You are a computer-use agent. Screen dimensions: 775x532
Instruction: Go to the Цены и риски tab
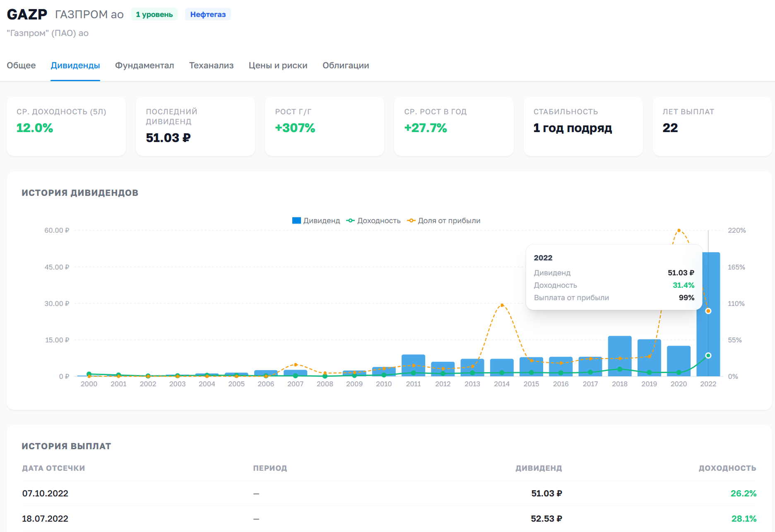278,65
